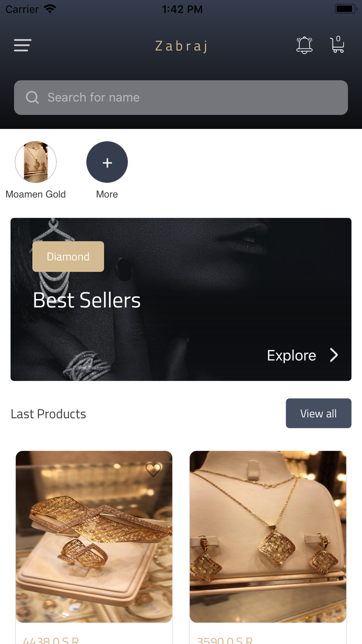Focus the Search for name field
362x644 pixels.
[x=181, y=97]
